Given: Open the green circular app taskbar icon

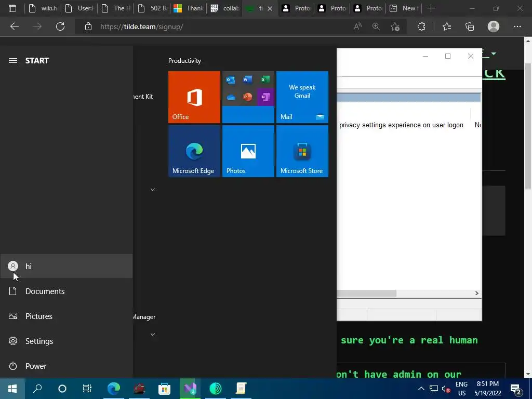Looking at the screenshot, I should tap(216, 389).
